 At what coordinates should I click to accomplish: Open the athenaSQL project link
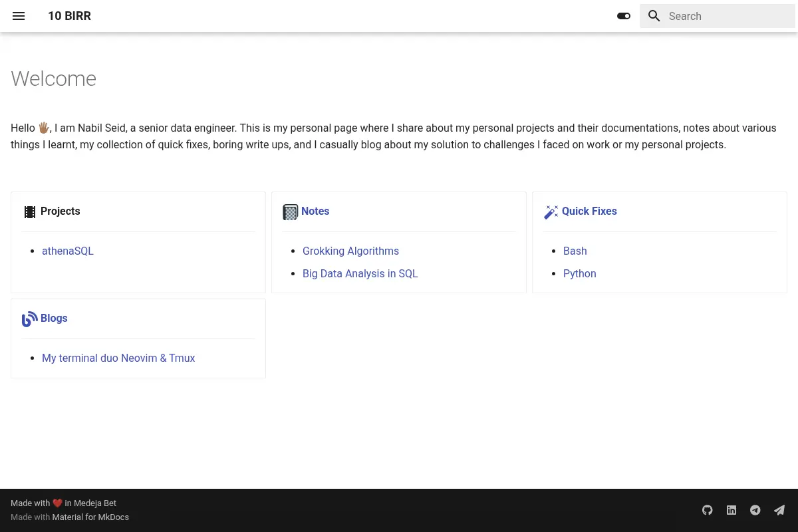coord(68,251)
